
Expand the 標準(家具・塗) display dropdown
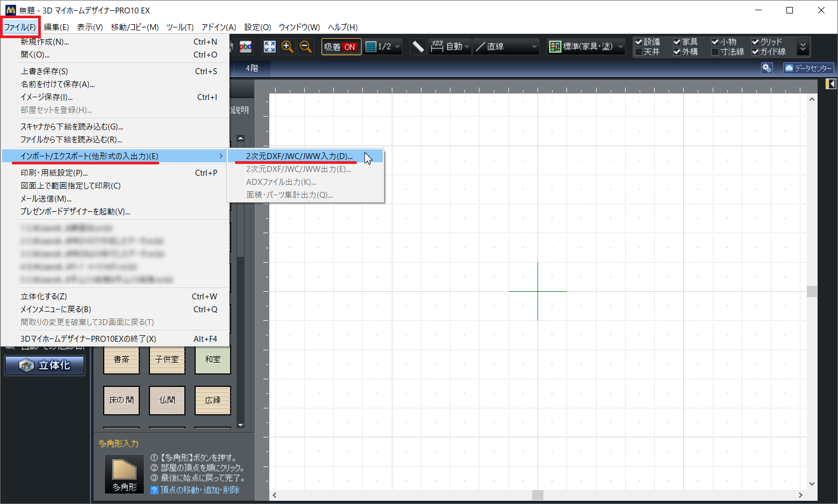(x=586, y=47)
